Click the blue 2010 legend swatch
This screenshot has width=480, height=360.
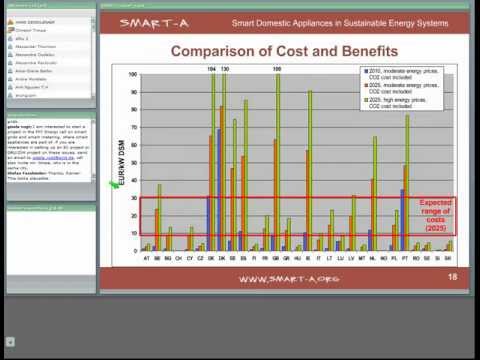[x=366, y=71]
